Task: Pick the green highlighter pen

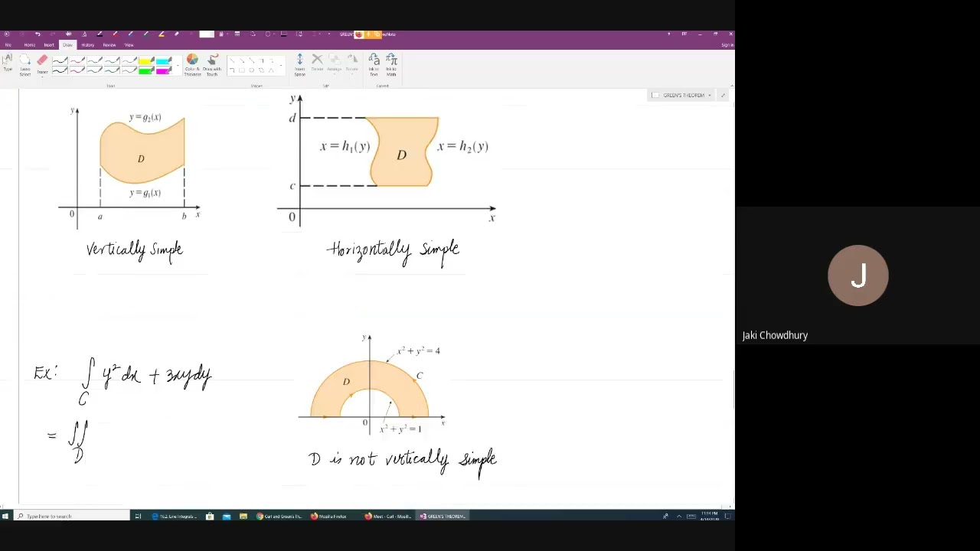Action: [146, 70]
